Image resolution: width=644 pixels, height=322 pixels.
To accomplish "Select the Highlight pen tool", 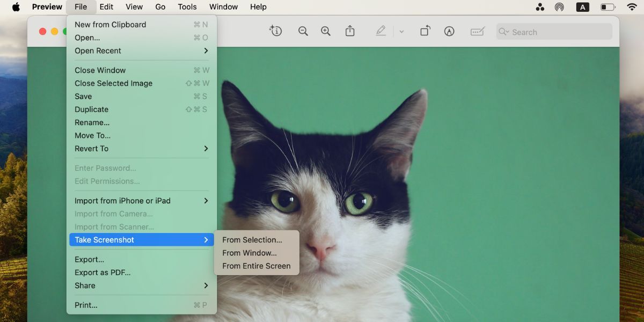I will [380, 31].
